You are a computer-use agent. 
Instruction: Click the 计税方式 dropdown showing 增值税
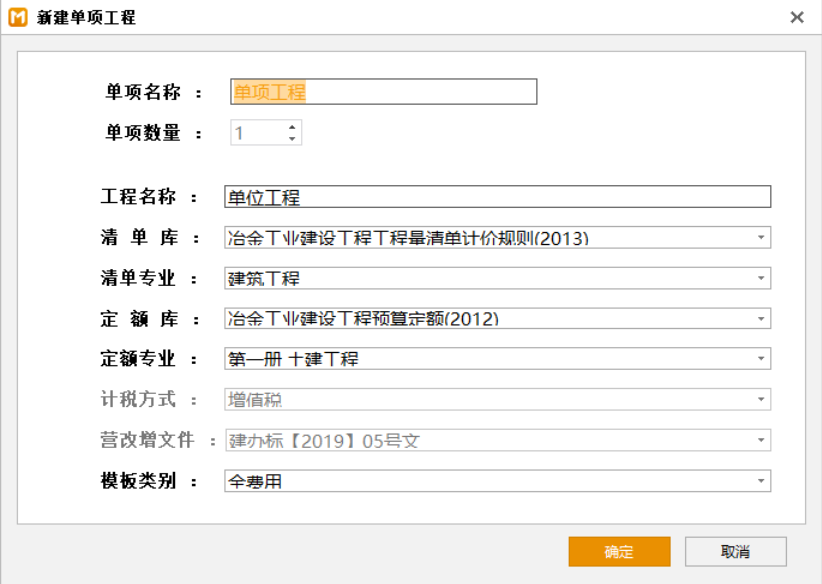(497, 400)
